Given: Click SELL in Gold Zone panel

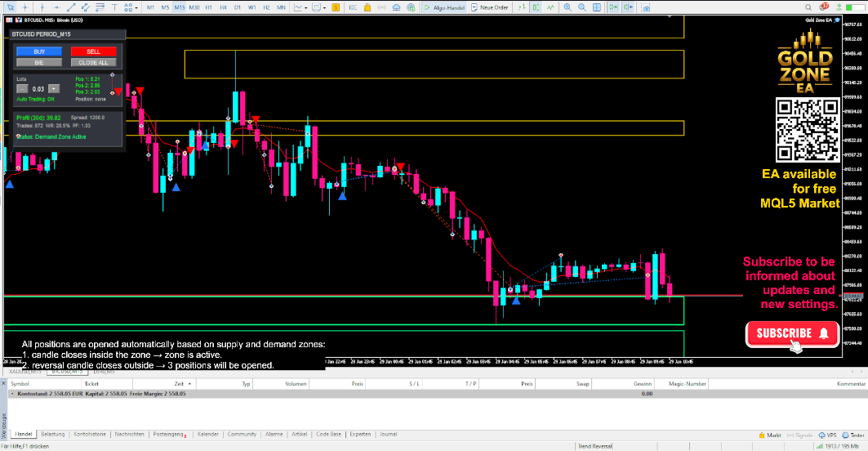Looking at the screenshot, I should tap(94, 51).
